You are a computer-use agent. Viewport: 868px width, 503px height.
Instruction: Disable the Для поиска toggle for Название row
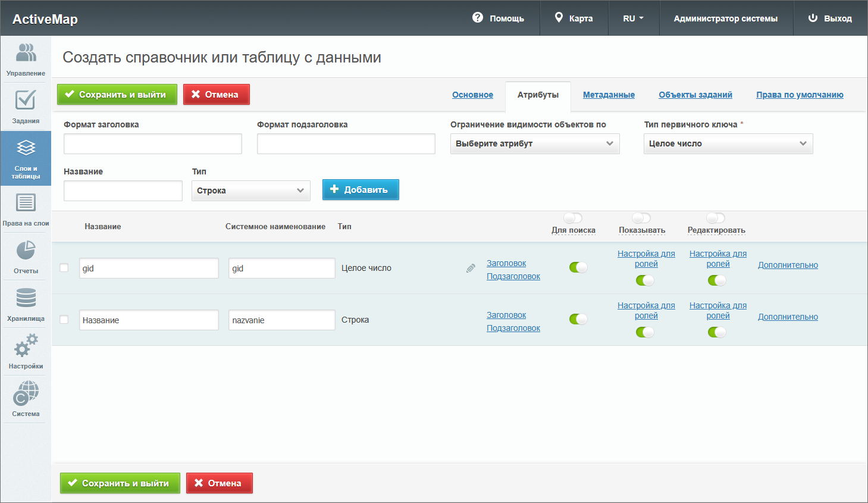(578, 319)
